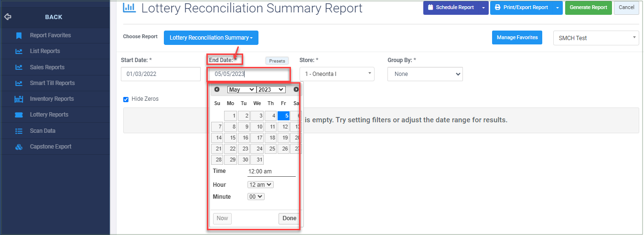644x235 pixels.
Task: Uncheck the Hide Zeros checkbox
Action: (126, 99)
